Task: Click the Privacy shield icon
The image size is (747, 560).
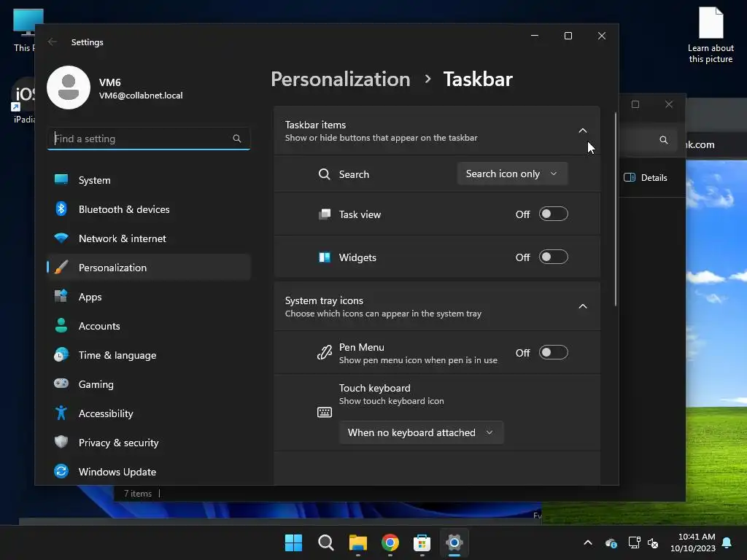Action: (61, 442)
